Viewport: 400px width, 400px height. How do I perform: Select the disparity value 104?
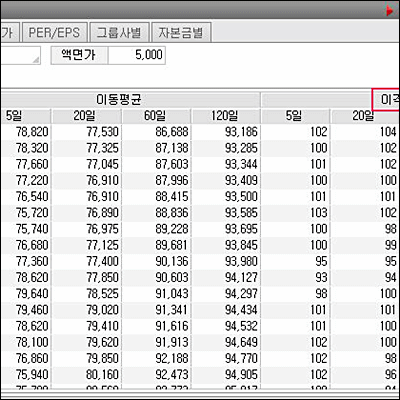(365, 132)
